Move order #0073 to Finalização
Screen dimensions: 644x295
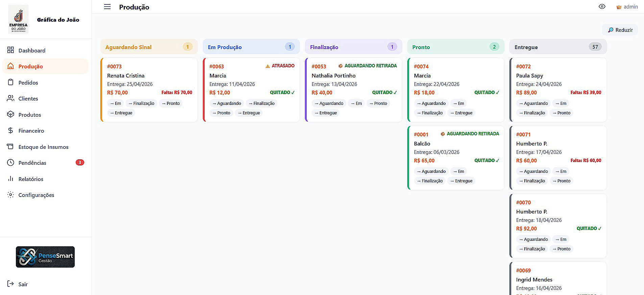pos(141,103)
